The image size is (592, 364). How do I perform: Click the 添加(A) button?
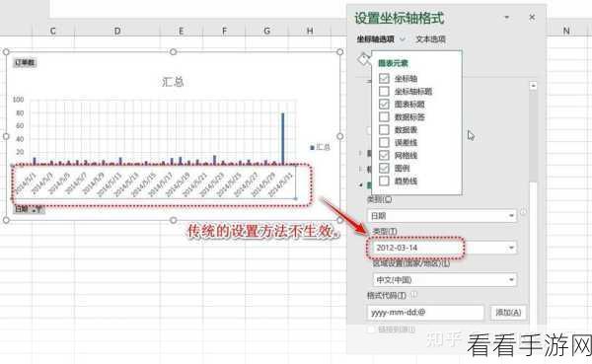tap(508, 313)
